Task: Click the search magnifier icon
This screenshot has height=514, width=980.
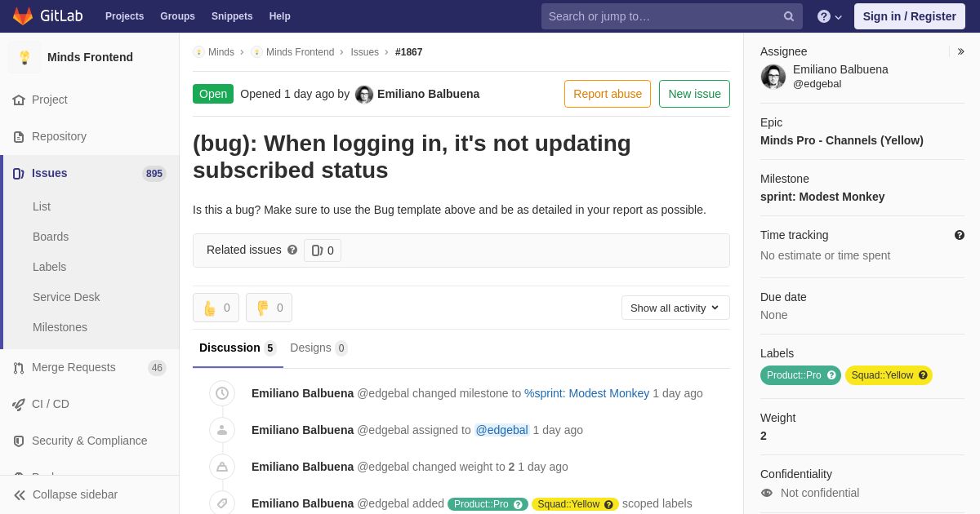Action: click(x=789, y=16)
